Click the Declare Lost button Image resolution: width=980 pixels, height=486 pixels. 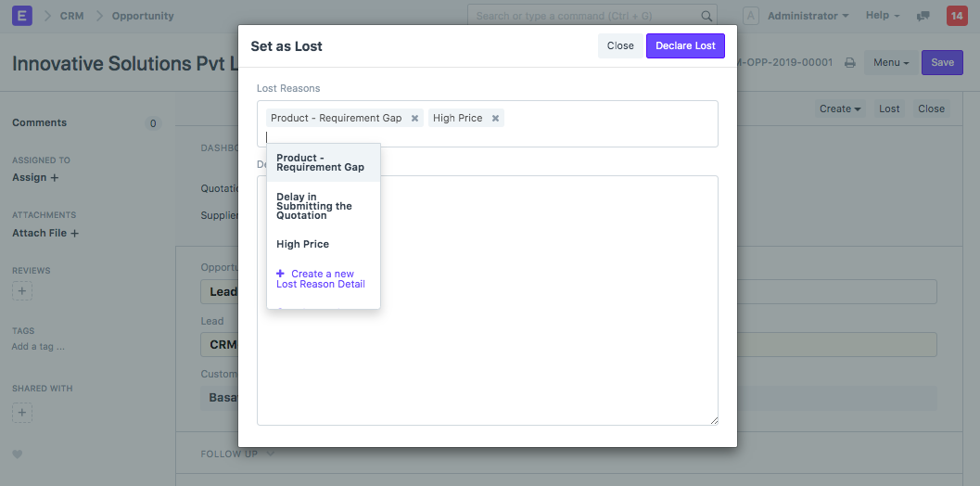point(685,45)
